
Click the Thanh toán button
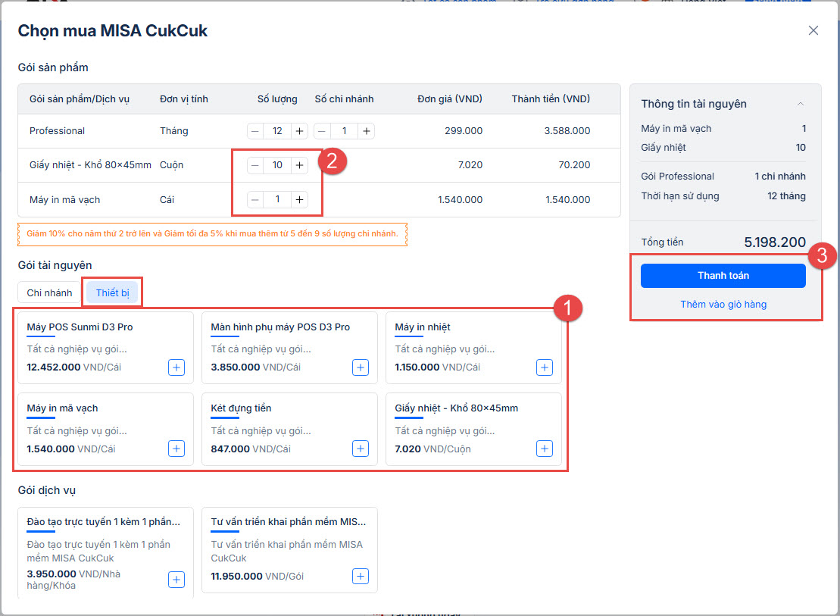tap(723, 276)
